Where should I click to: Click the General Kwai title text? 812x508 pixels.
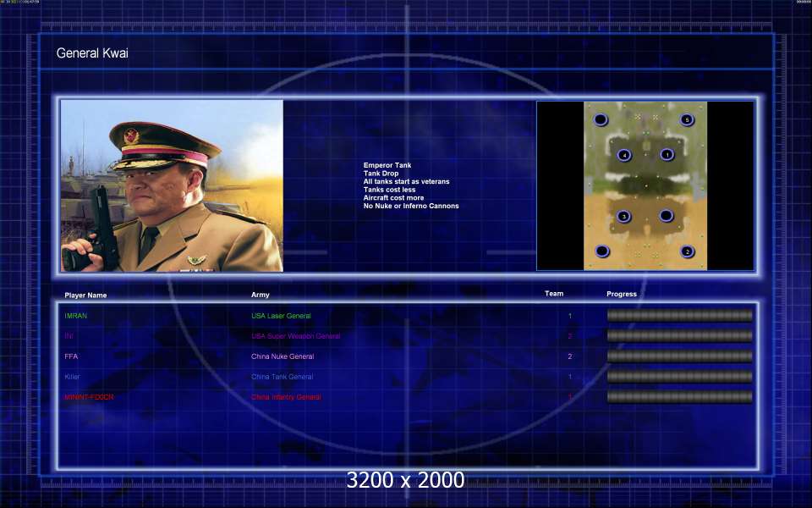pyautogui.click(x=92, y=52)
